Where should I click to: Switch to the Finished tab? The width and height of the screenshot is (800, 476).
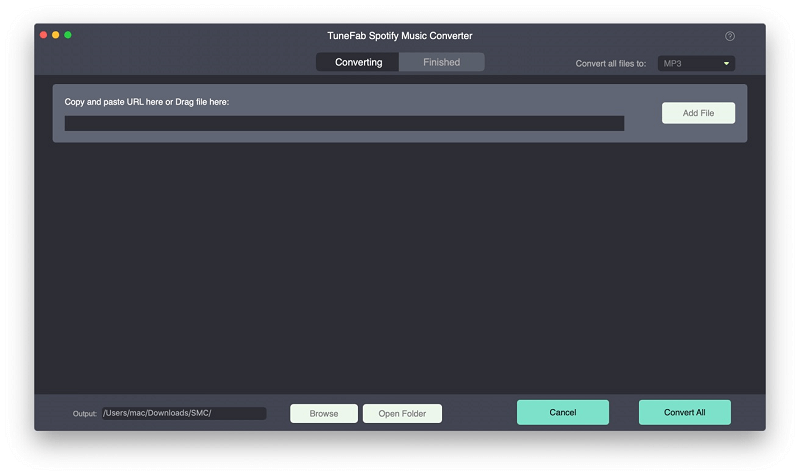(x=441, y=62)
